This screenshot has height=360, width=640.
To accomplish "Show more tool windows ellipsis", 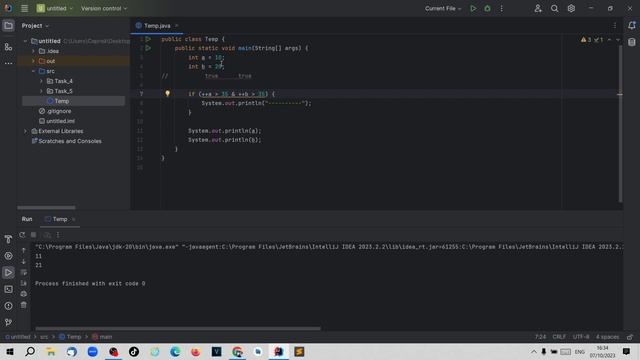I will pos(8,63).
